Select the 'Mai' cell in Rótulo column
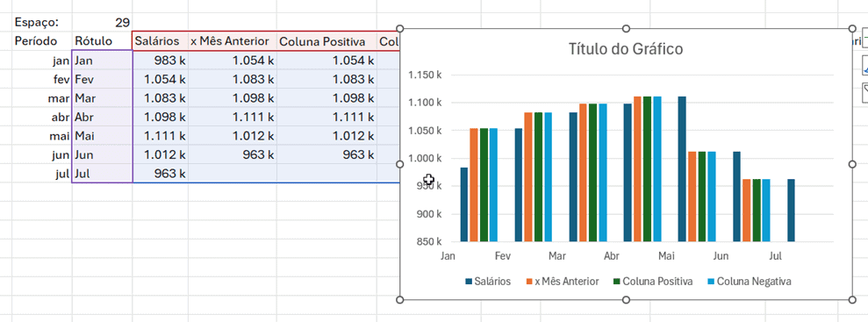The width and height of the screenshot is (868, 322). 103,135
